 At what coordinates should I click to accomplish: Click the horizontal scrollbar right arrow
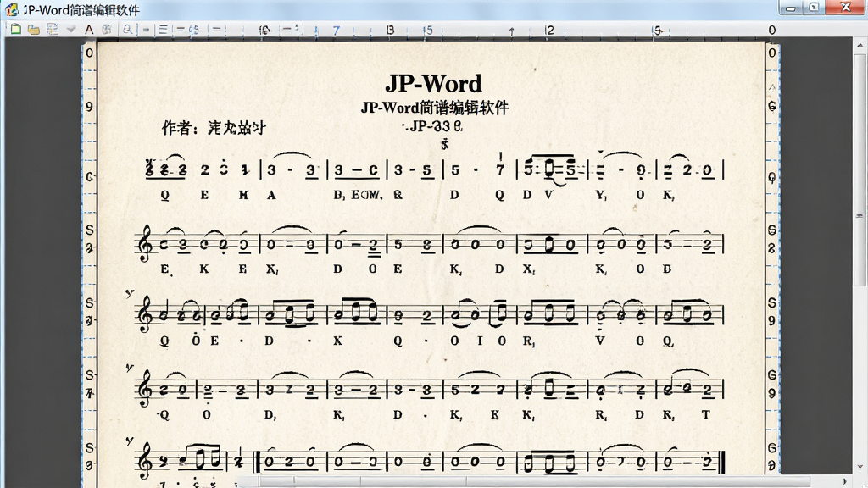pos(845,482)
